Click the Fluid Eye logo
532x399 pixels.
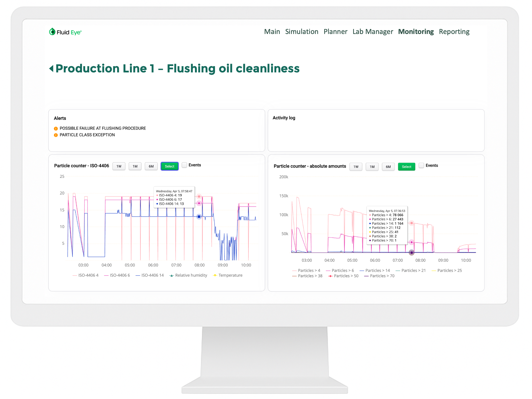click(x=65, y=32)
